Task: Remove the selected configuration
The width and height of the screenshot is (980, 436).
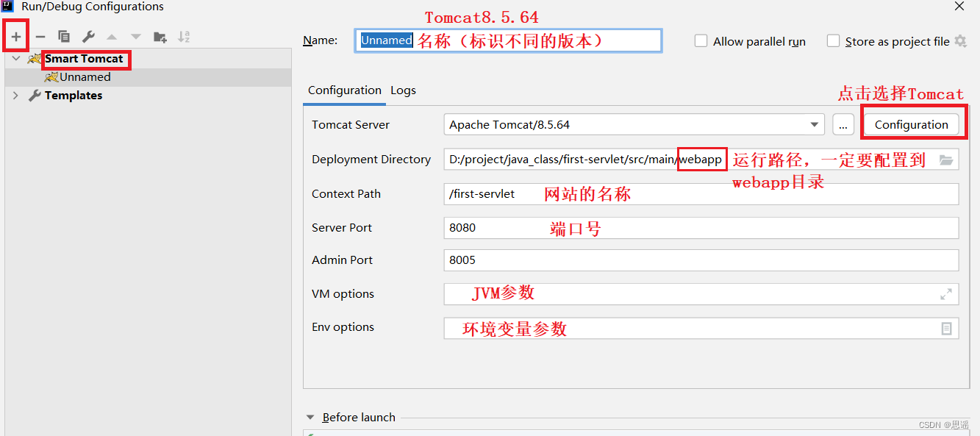Action: coord(40,37)
